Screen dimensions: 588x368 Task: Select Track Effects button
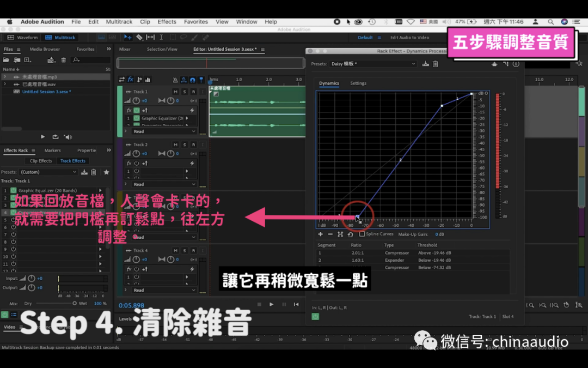pyautogui.click(x=73, y=161)
